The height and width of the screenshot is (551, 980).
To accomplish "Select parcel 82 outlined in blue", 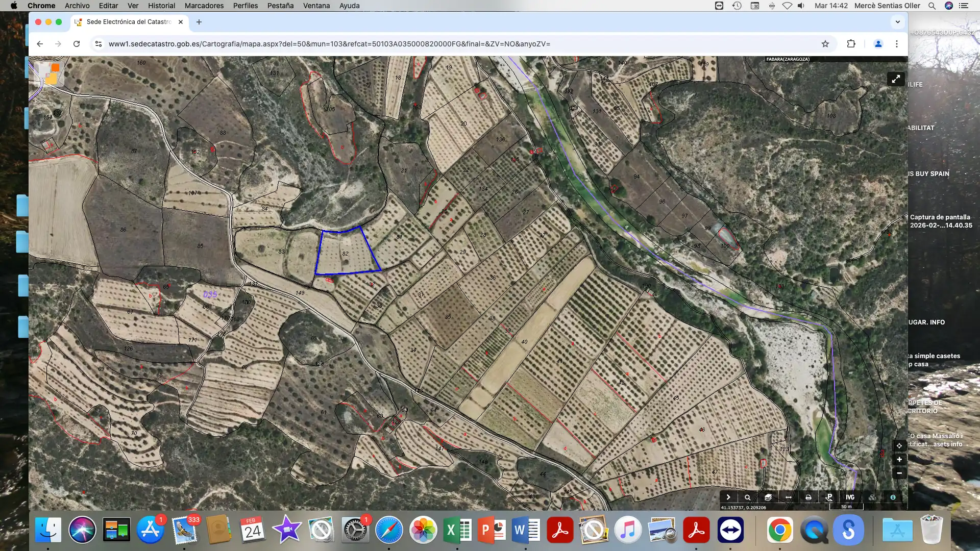I will 346,253.
